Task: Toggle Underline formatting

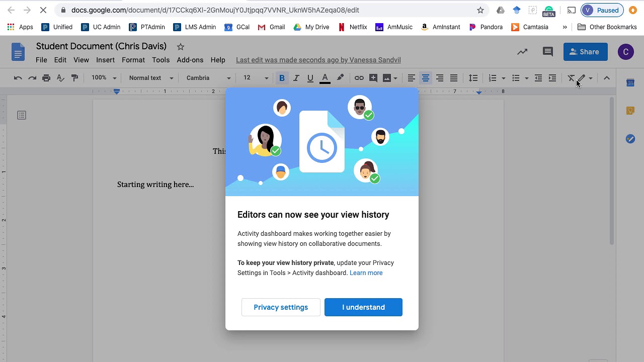Action: [310, 78]
